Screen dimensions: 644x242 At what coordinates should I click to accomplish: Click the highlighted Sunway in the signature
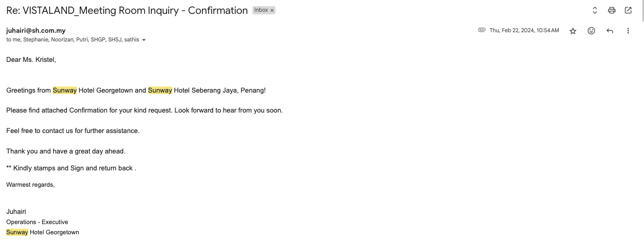tap(17, 232)
